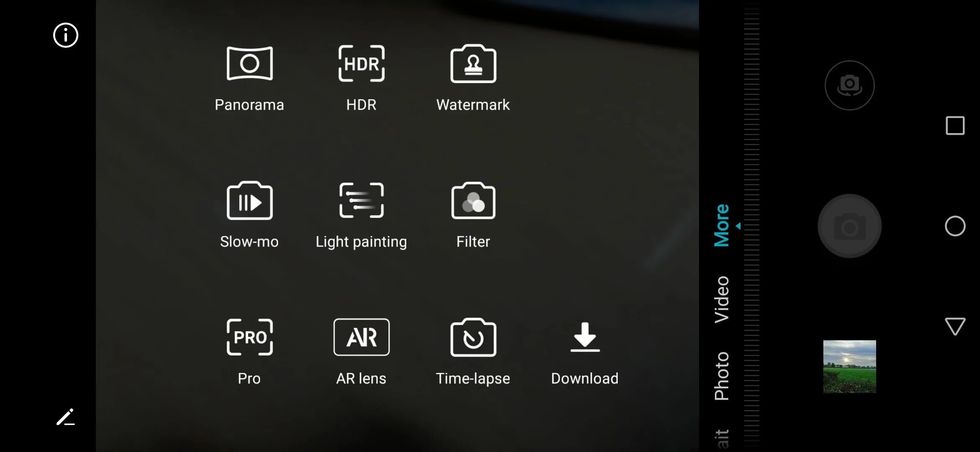Enable HDR shooting mode

tap(361, 75)
